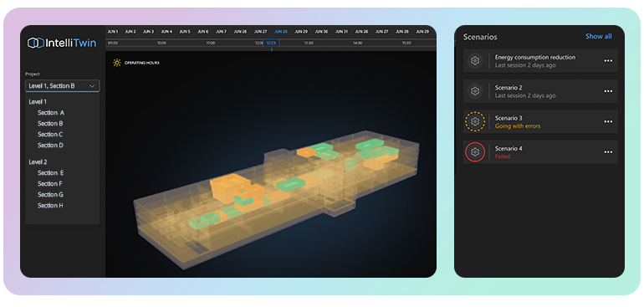
Task: Set timeline to 13:00
Action: pos(309,43)
